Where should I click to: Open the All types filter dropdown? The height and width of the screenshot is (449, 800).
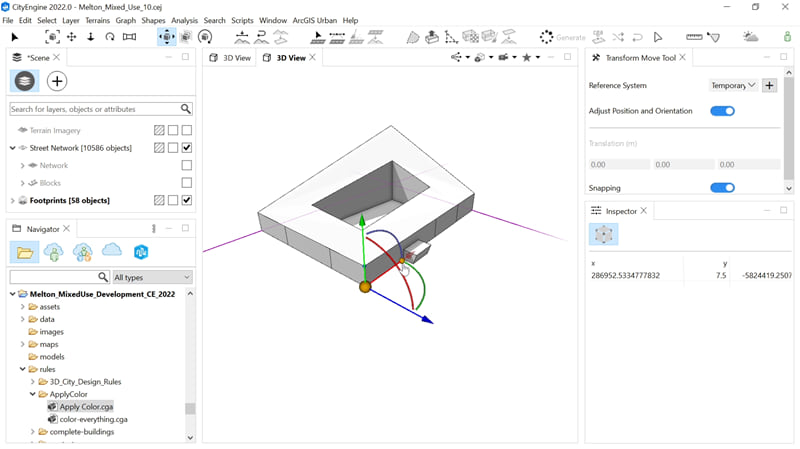[152, 277]
